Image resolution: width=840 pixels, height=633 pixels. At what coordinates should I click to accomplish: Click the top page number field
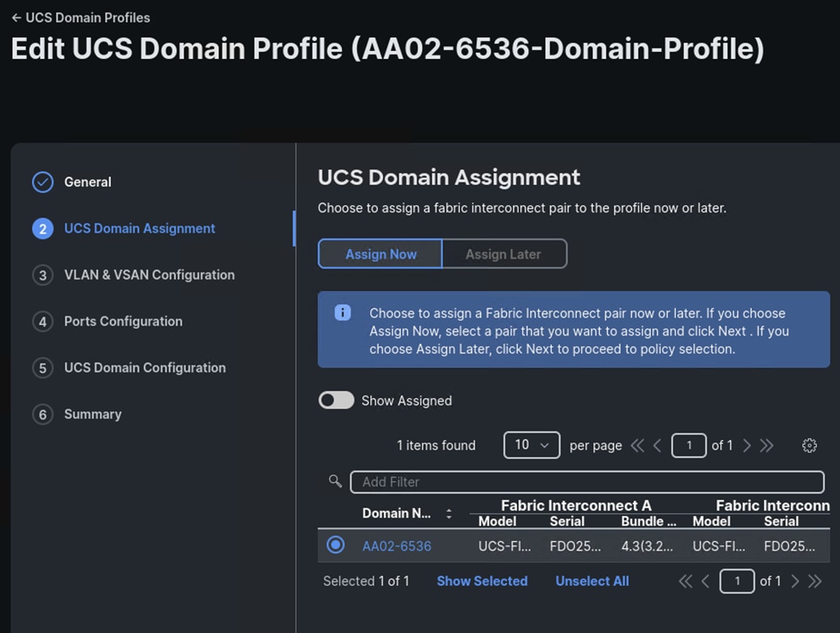click(688, 445)
